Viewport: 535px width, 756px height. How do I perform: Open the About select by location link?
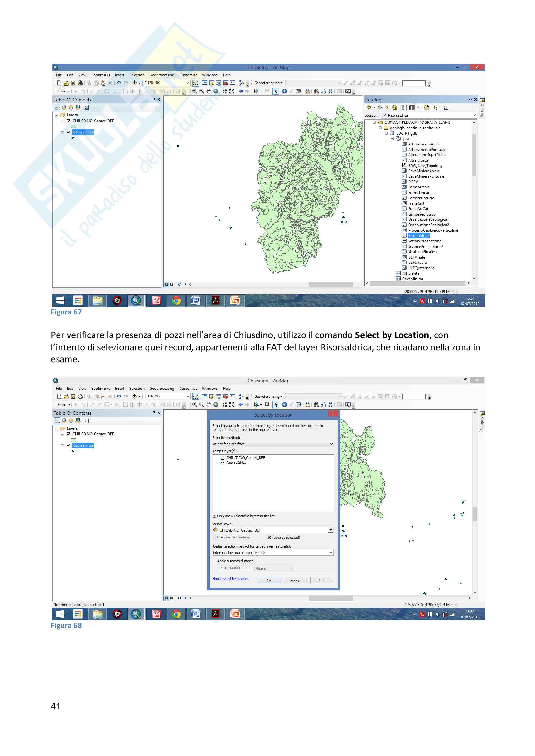(230, 579)
